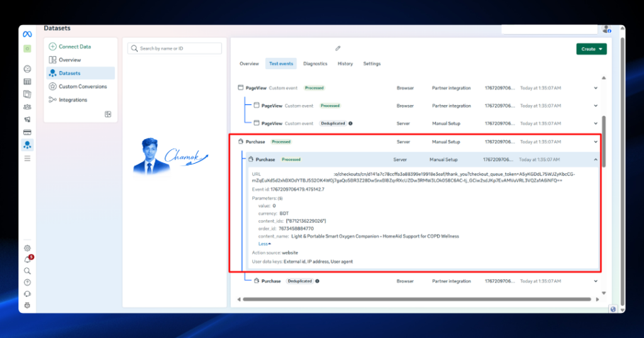644x338 pixels.
Task: Switch to the Overview tab
Action: [x=249, y=64]
